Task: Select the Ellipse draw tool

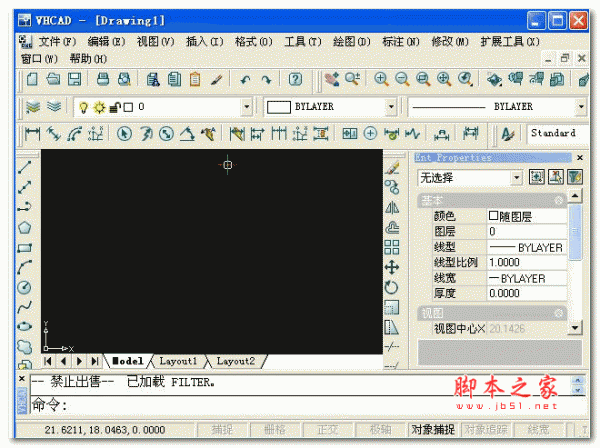Action: coord(24,327)
